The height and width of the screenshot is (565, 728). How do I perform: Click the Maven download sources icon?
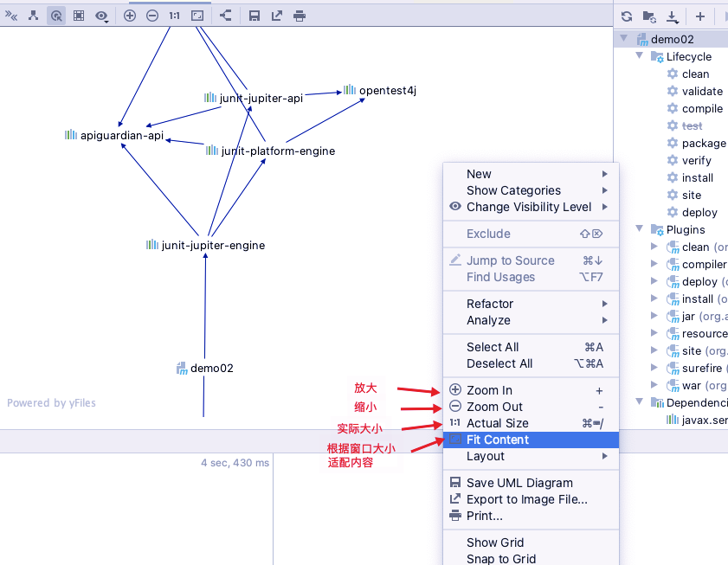673,16
